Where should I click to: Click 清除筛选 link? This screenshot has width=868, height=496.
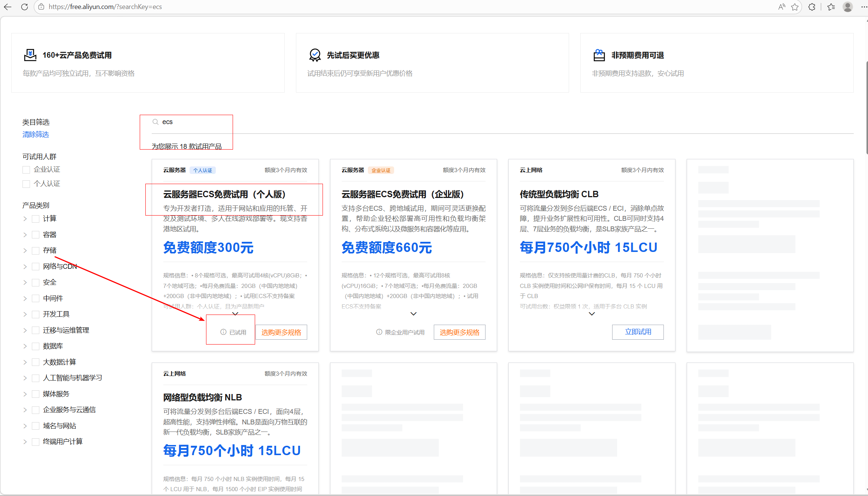pos(36,135)
